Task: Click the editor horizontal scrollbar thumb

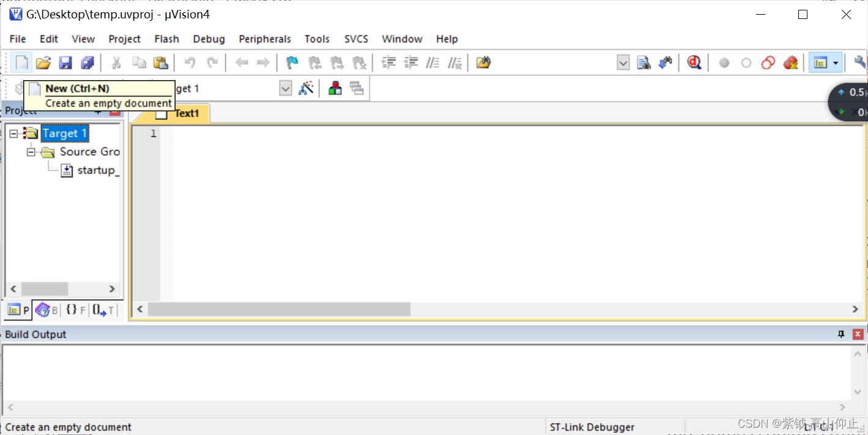Action: coord(279,310)
